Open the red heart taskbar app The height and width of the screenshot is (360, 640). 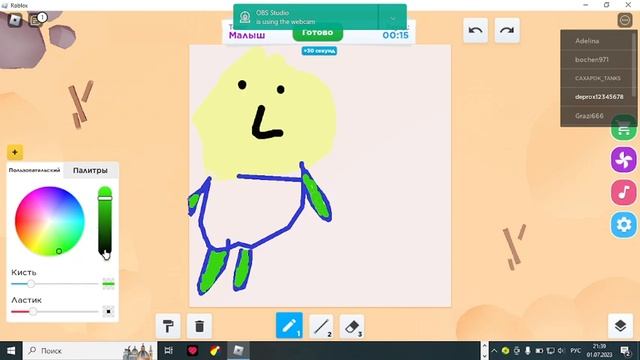tap(192, 351)
